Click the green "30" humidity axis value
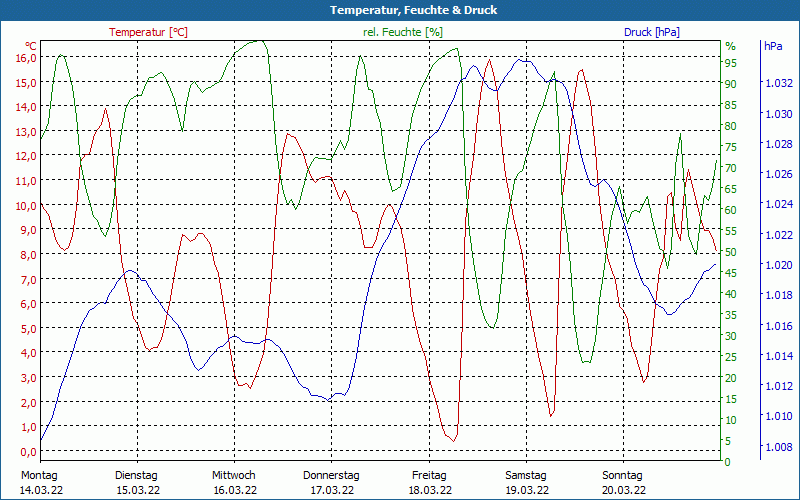This screenshot has width=800, height=500. (x=731, y=336)
